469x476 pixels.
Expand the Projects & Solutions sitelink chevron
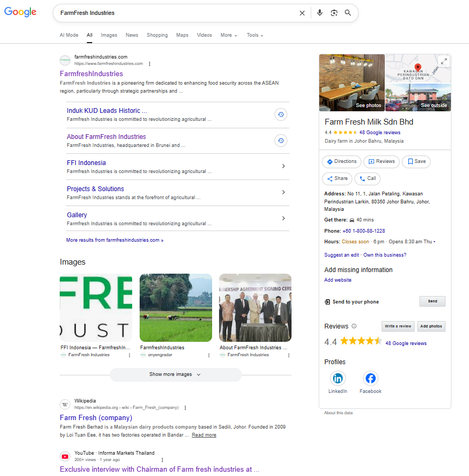tap(284, 192)
